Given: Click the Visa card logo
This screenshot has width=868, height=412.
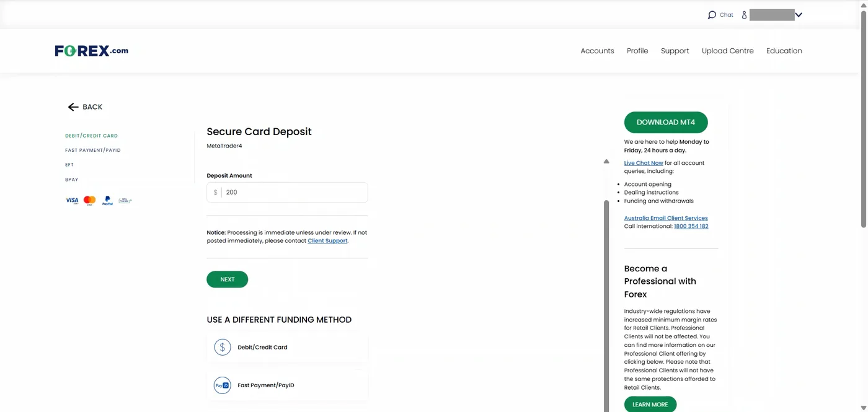Looking at the screenshot, I should tap(72, 200).
